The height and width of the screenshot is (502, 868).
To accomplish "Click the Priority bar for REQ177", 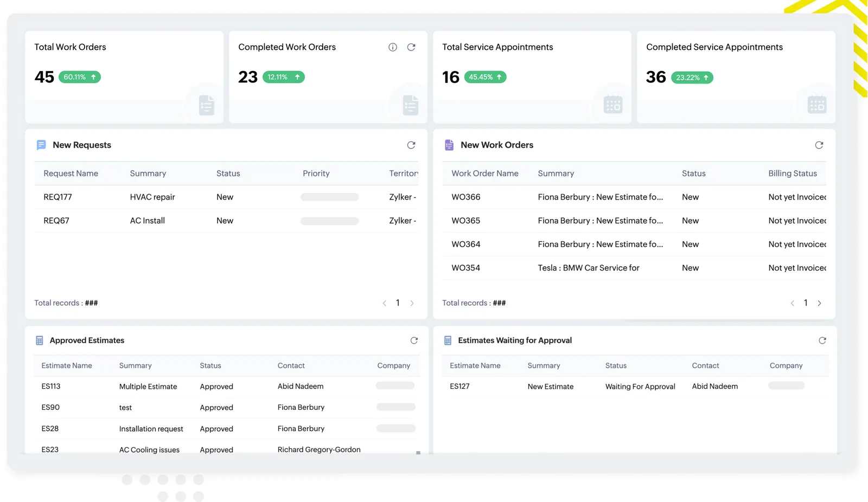I will click(330, 197).
